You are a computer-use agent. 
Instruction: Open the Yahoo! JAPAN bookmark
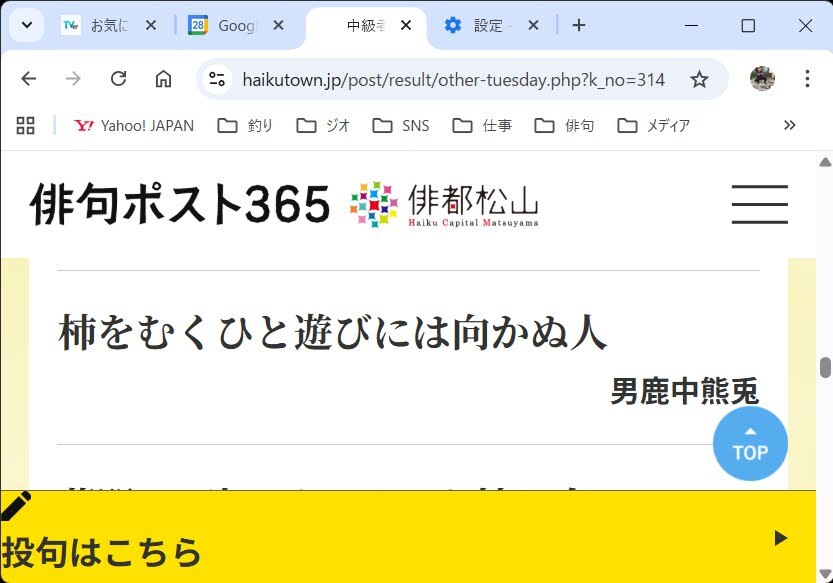click(134, 125)
